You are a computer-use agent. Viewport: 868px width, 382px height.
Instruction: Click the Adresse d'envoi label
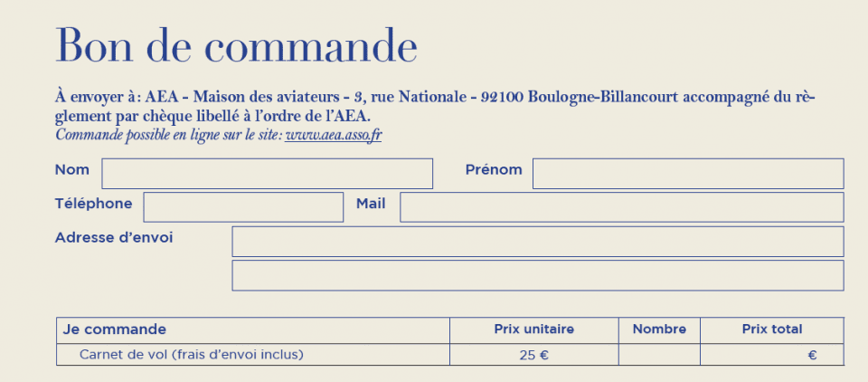[x=114, y=238]
